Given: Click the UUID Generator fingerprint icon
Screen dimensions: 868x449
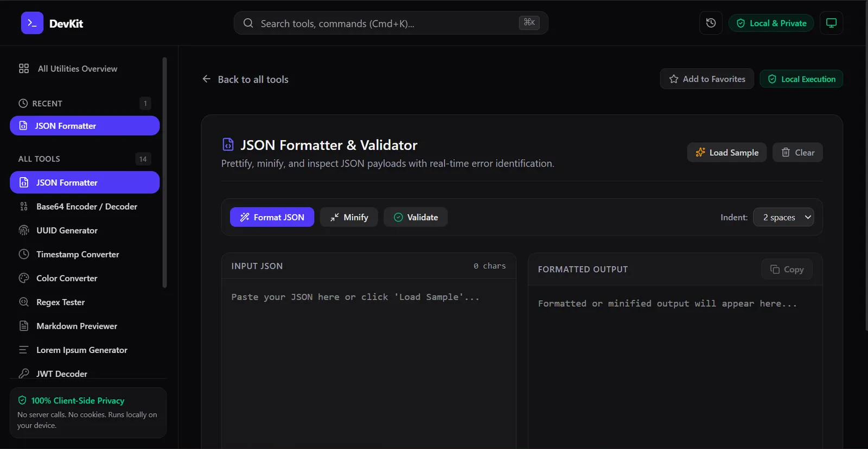Looking at the screenshot, I should tap(24, 230).
